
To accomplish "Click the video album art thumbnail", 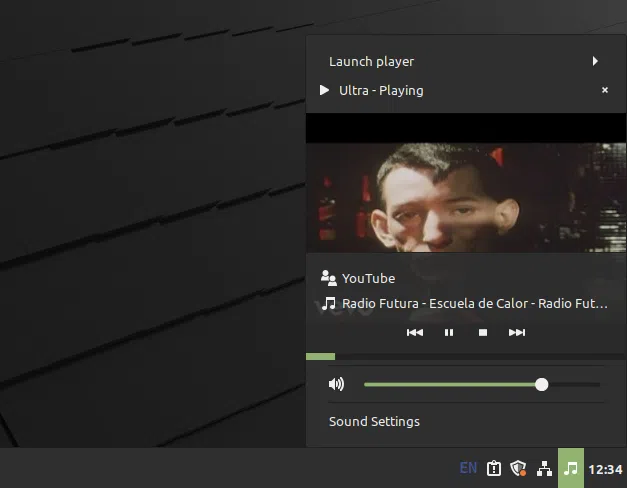I will pyautogui.click(x=466, y=183).
